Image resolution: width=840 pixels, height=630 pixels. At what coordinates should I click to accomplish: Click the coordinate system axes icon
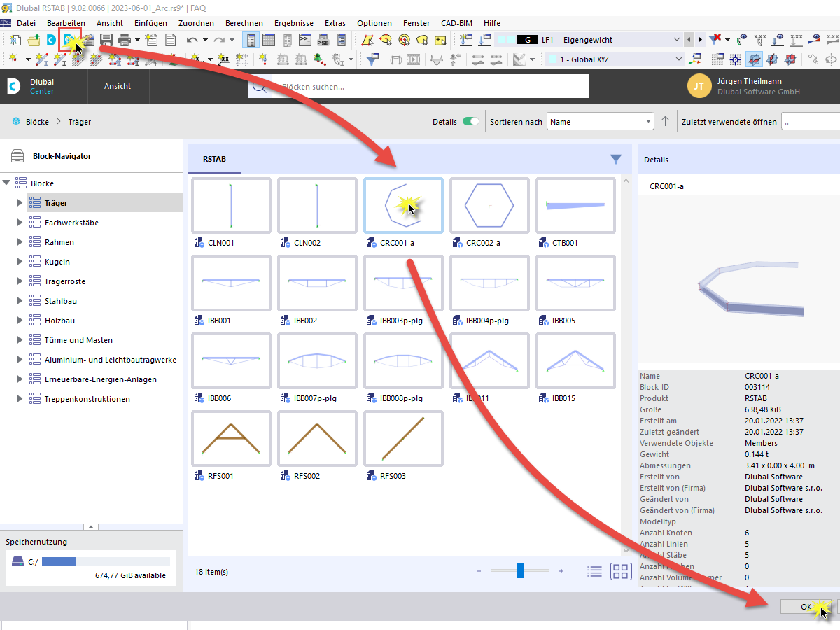[x=696, y=59]
